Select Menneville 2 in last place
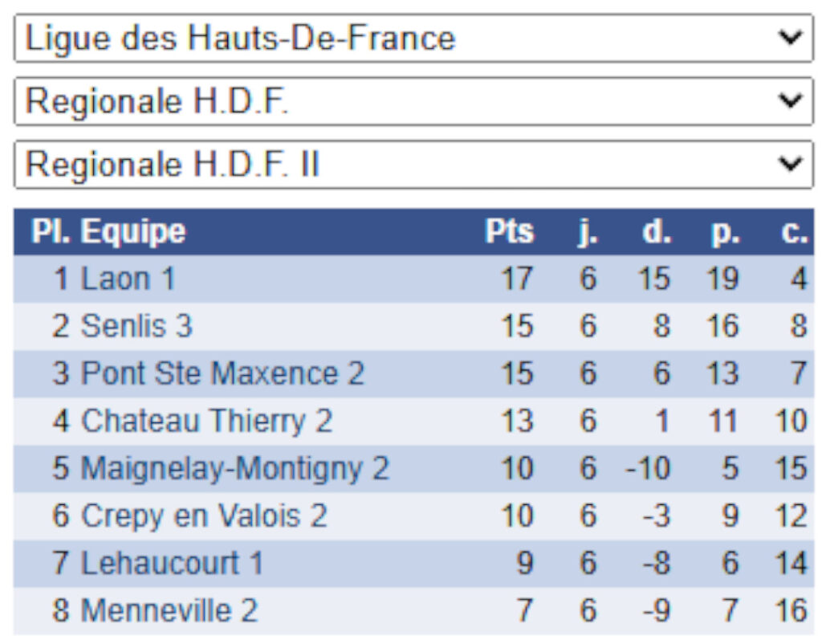The width and height of the screenshot is (822, 644). (x=169, y=610)
